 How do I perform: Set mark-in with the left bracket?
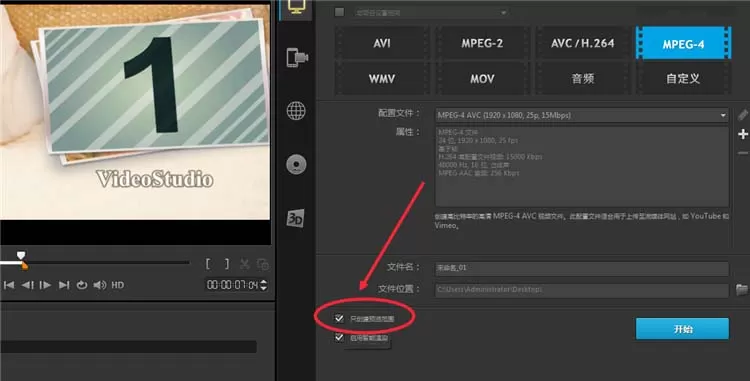208,263
